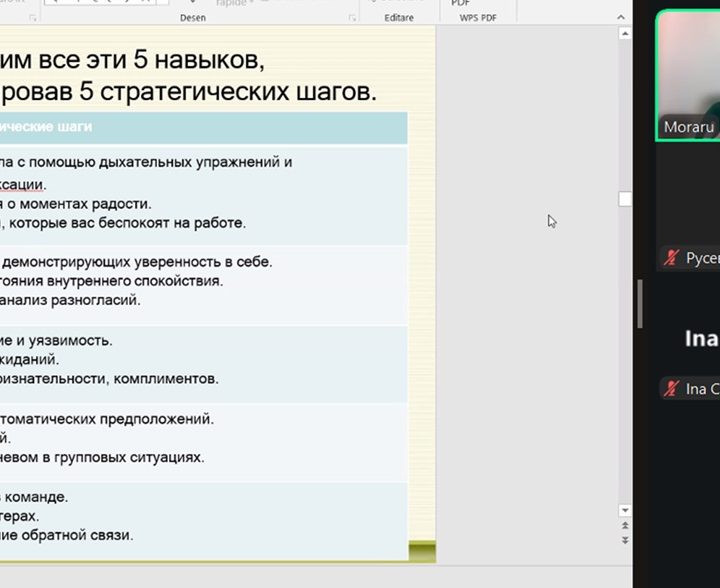
Task: Click the muted microphone icon beside Ina C
Action: [x=671, y=389]
